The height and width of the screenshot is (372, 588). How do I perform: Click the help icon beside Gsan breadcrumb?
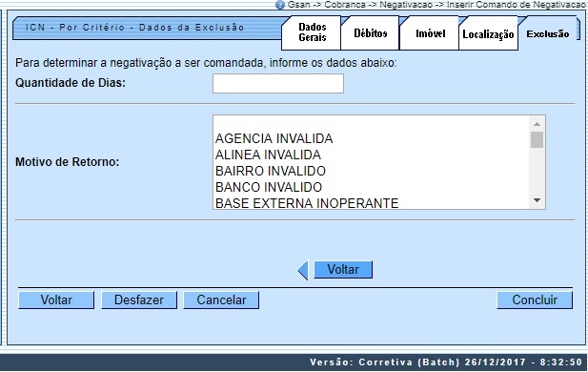coord(280,5)
